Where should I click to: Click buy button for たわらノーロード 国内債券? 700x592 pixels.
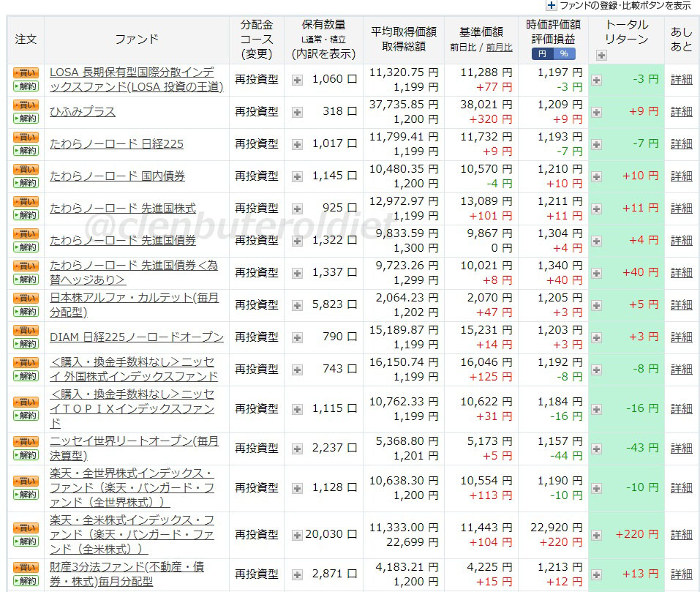(26, 169)
